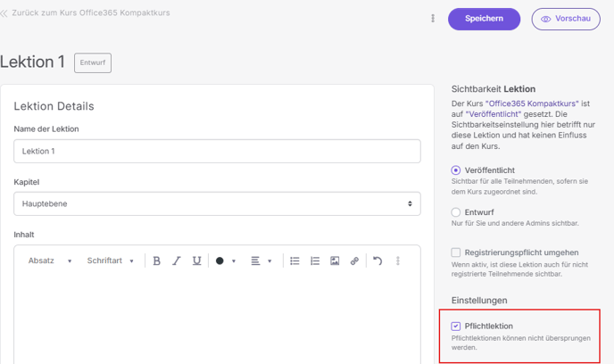Image resolution: width=614 pixels, height=364 pixels.
Task: Uncheck the Pflichtlektion checkbox
Action: tap(455, 326)
